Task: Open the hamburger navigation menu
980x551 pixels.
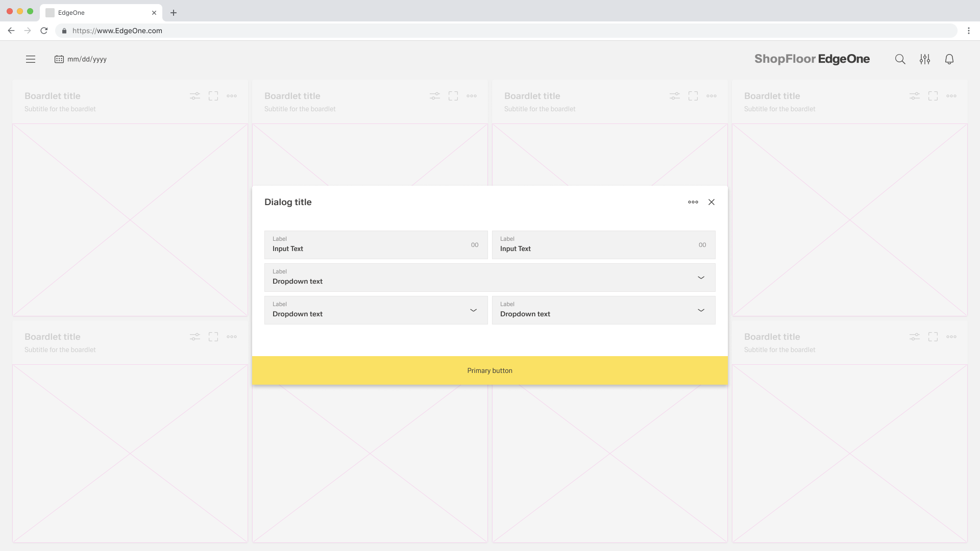Action: click(x=31, y=59)
